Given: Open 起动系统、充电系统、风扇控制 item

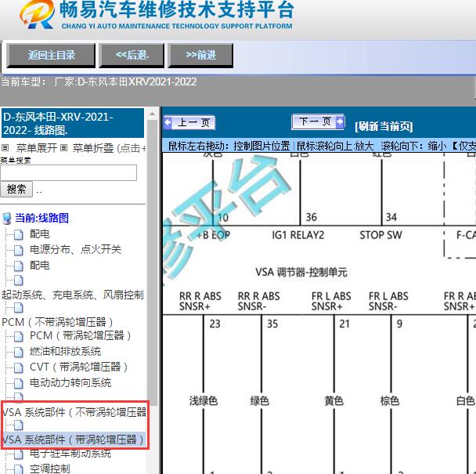Looking at the screenshot, I should click(x=73, y=295).
